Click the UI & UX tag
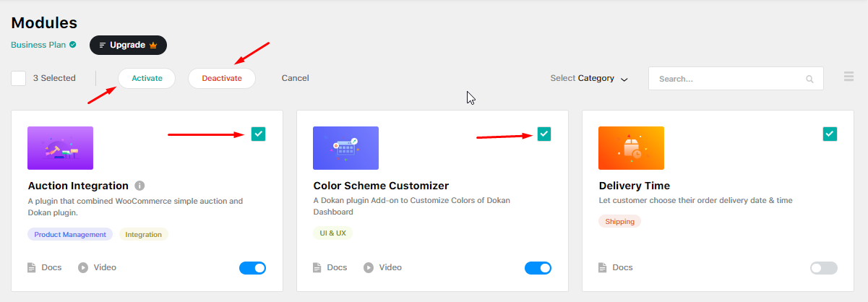 (332, 233)
